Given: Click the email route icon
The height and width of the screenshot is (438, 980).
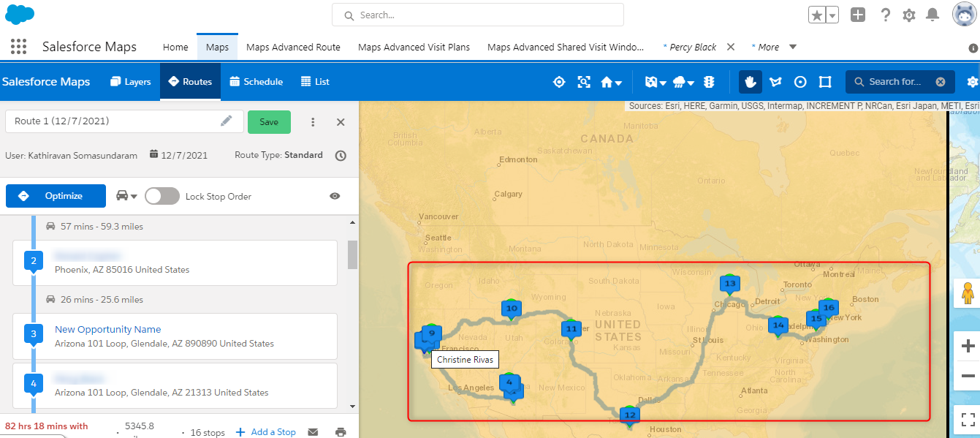Looking at the screenshot, I should 313,431.
